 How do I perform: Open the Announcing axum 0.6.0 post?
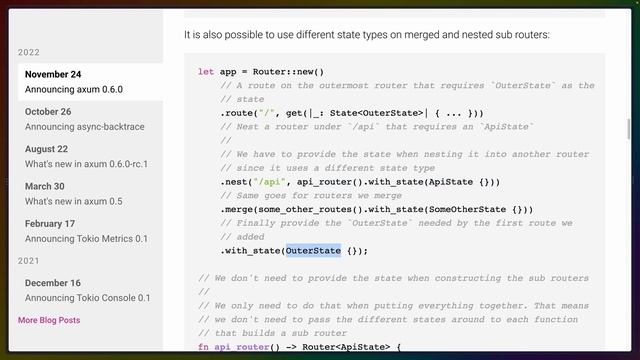click(x=73, y=89)
